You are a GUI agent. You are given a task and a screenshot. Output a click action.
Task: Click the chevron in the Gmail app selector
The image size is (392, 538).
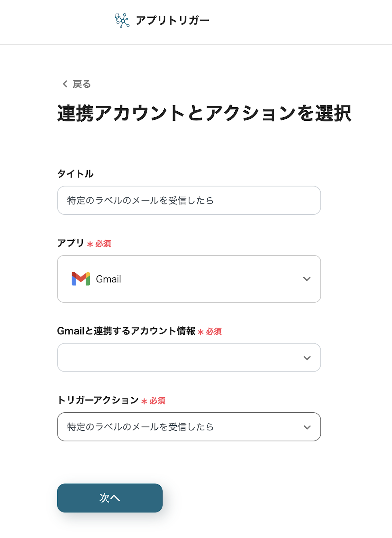[x=307, y=279]
